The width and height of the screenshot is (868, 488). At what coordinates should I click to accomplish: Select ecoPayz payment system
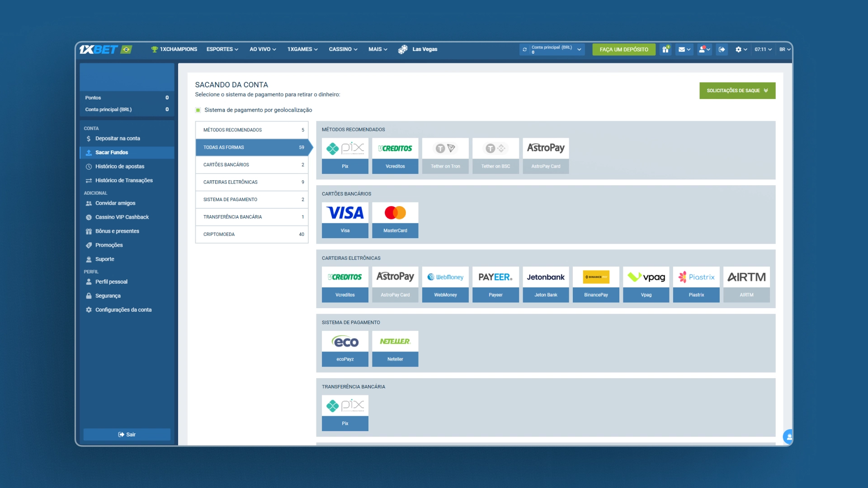click(x=345, y=349)
